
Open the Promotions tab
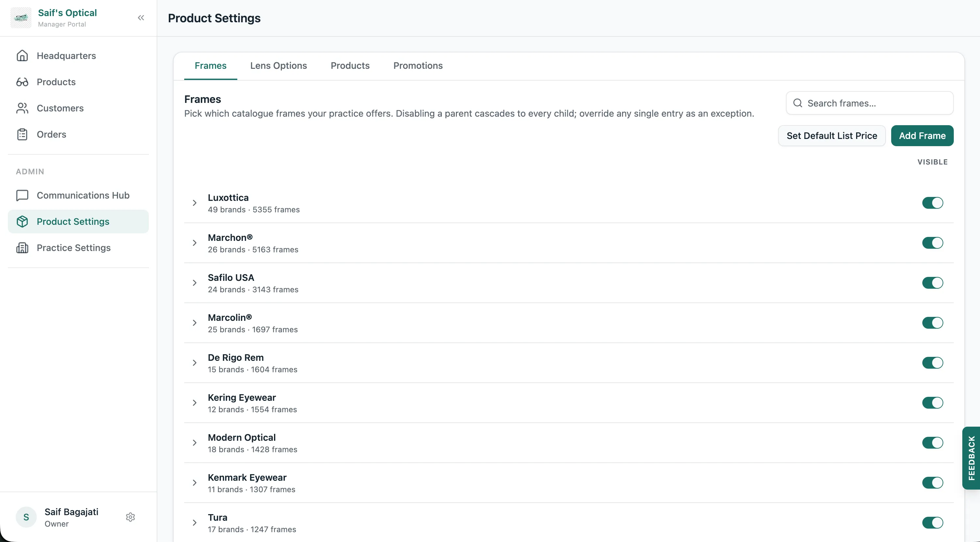pyautogui.click(x=418, y=66)
